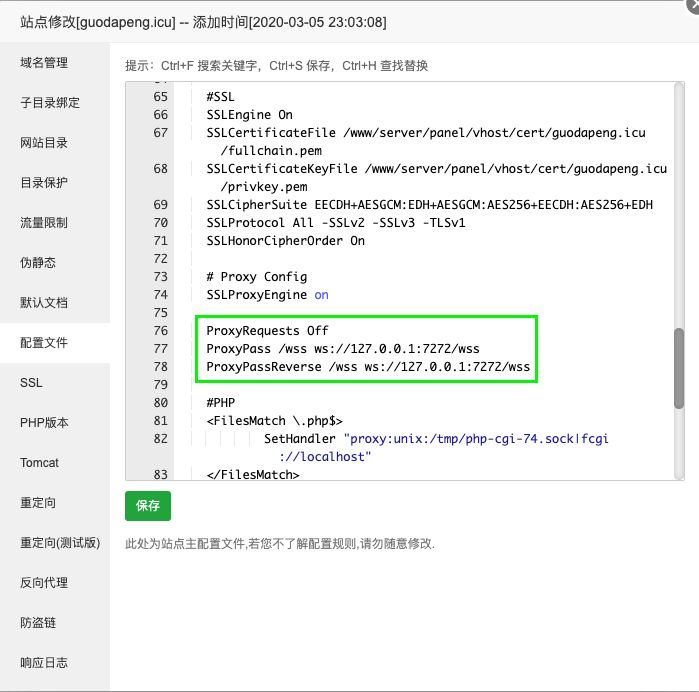
Task: Click the 配置文件 tab
Action: point(45,343)
